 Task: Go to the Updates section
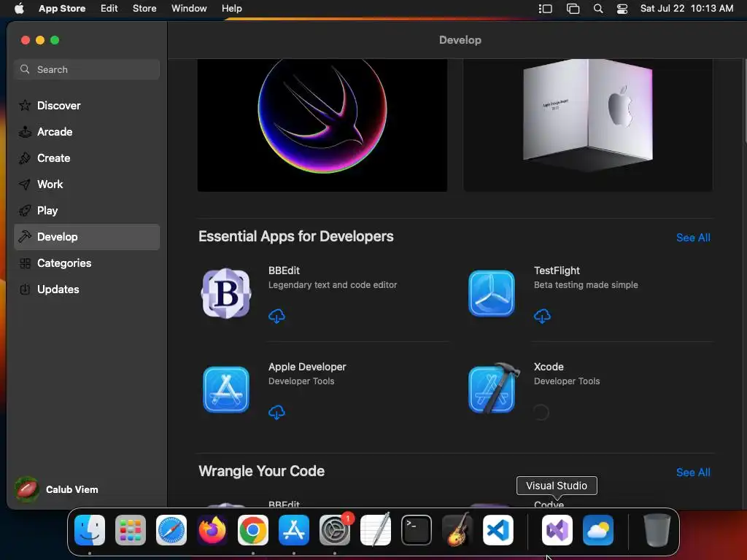[x=87, y=289]
